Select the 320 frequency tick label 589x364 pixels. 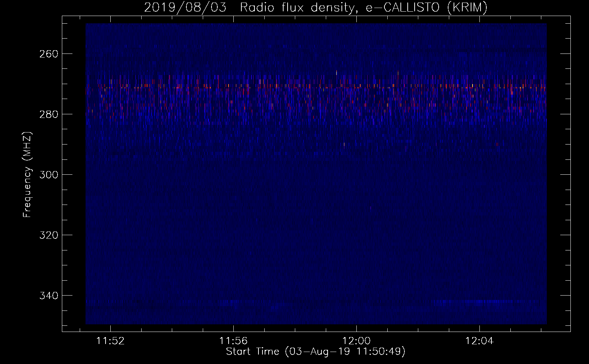tap(48, 235)
